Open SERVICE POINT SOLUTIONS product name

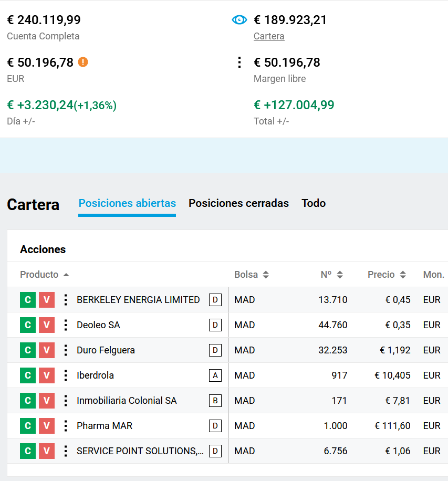coord(140,451)
